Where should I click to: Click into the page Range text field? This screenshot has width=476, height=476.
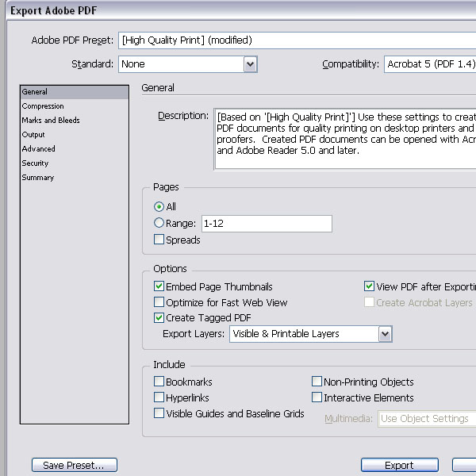point(267,224)
